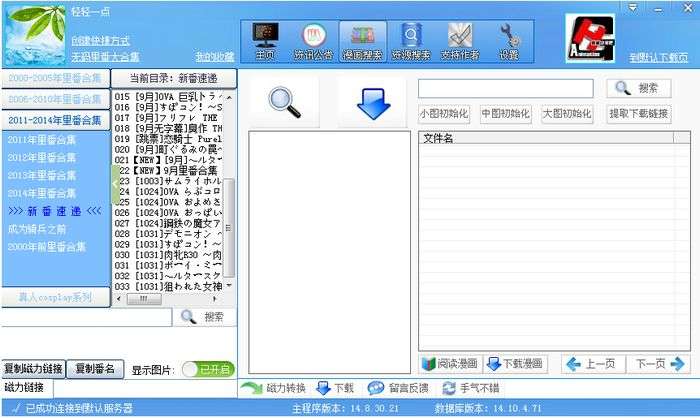Select list row 027 [1024]鋼鉄の魔女
This screenshot has height=418, width=700.
168,223
